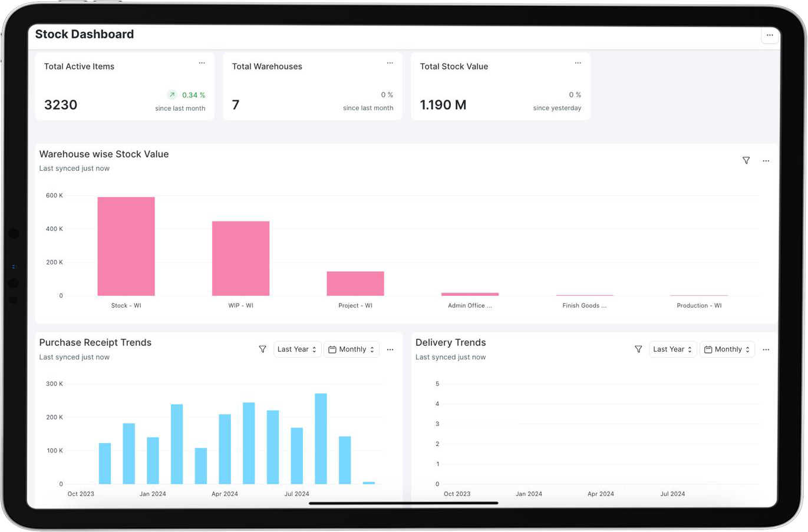Open Purchase Receipt Trends ellipsis menu

tap(390, 349)
